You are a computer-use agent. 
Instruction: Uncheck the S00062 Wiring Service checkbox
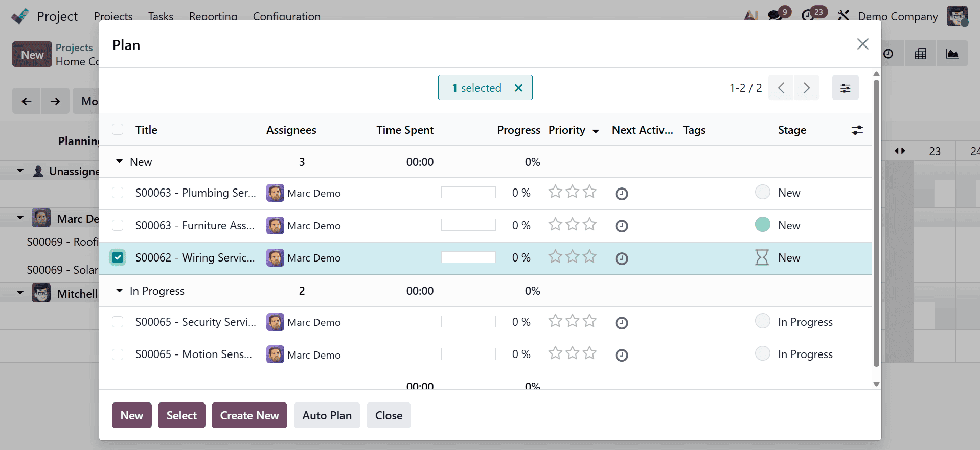[118, 257]
